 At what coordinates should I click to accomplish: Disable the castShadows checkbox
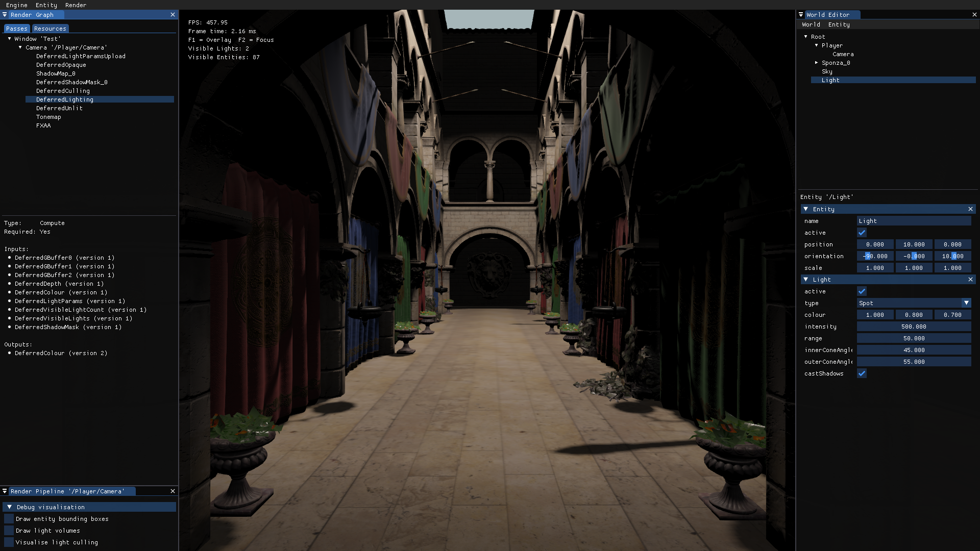[x=862, y=373]
